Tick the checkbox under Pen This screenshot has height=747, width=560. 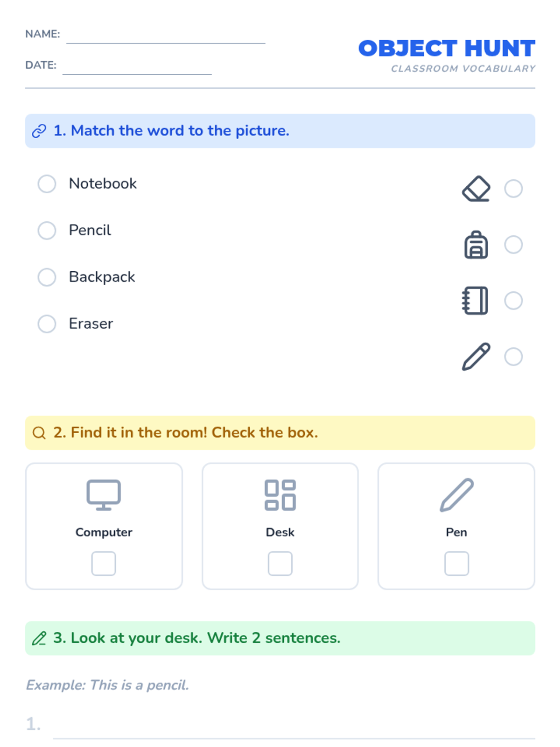pyautogui.click(x=456, y=564)
